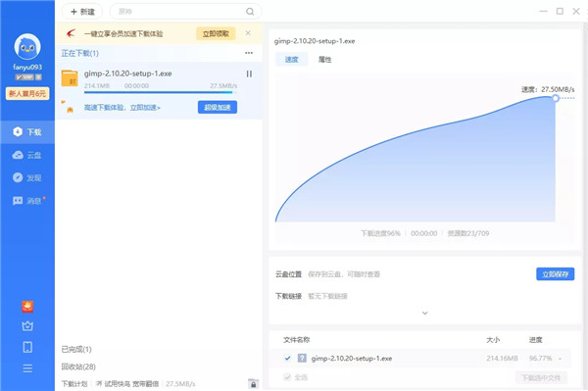Click the 超级加速 super boost button

[x=218, y=107]
